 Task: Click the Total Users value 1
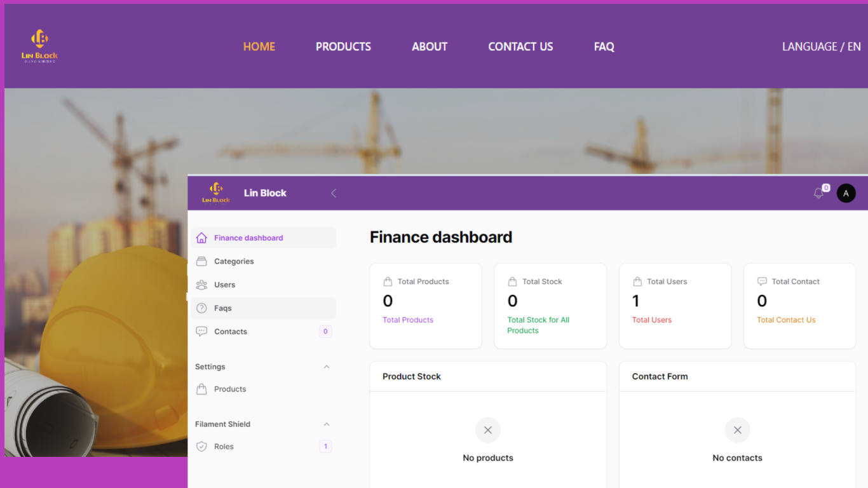[635, 301]
